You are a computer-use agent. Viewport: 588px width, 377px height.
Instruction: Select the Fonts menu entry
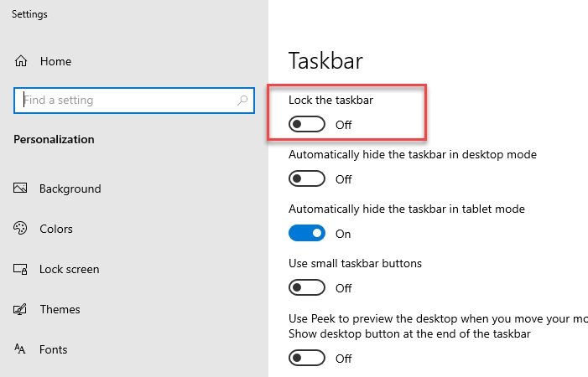point(53,349)
